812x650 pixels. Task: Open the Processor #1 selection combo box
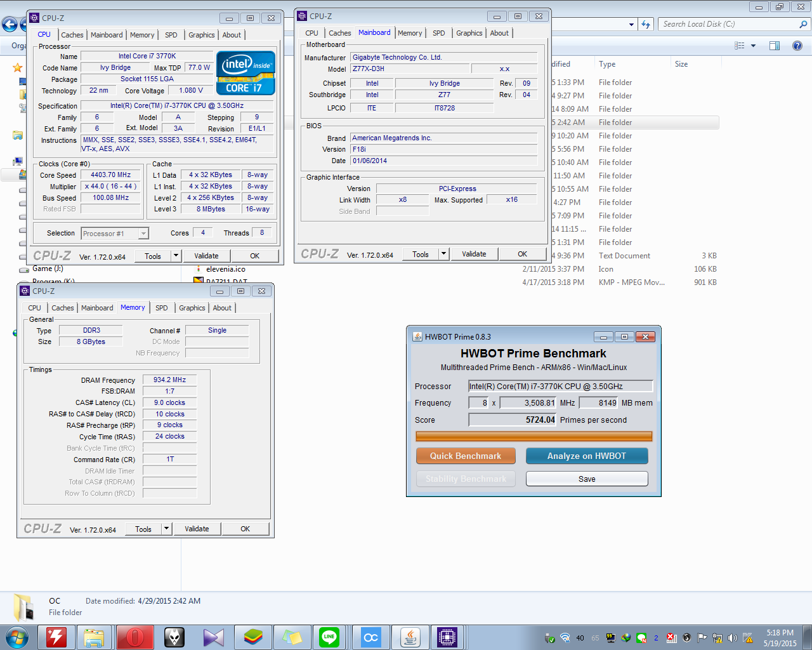115,234
